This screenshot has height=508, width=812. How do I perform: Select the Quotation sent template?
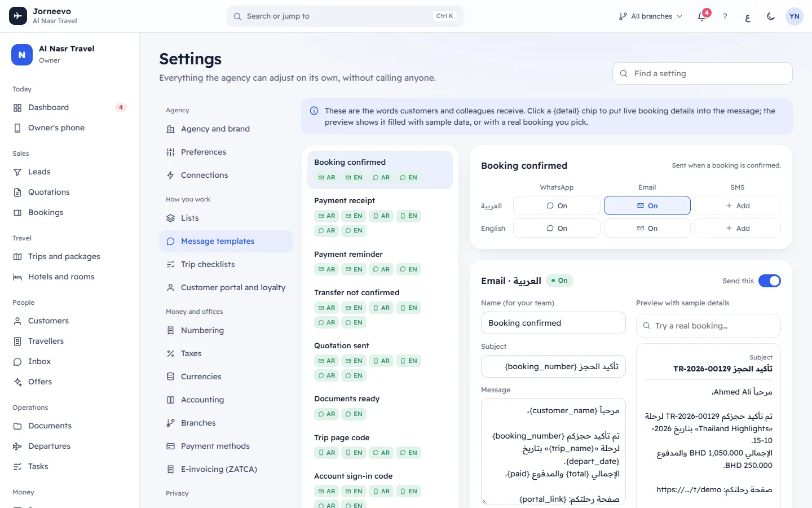(380, 360)
